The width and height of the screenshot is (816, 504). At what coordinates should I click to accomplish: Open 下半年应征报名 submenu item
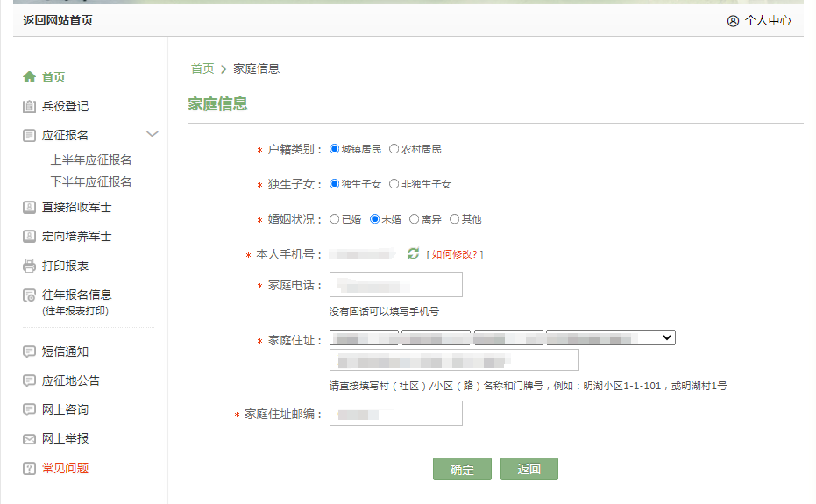tap(91, 181)
